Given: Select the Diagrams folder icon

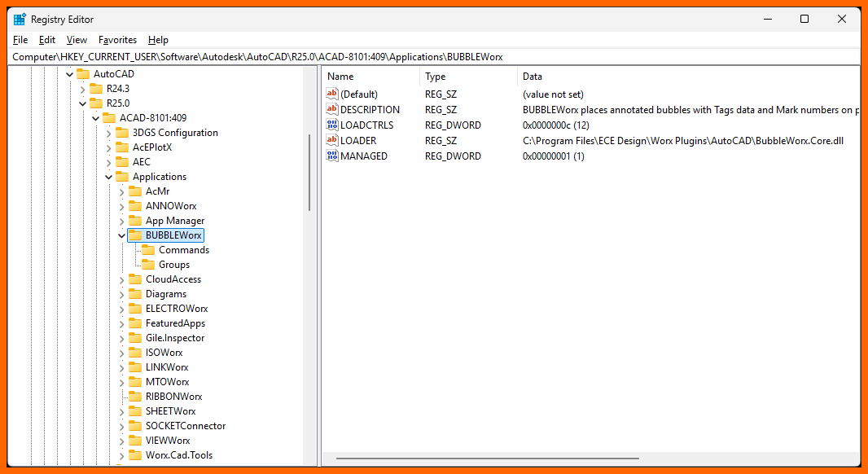Looking at the screenshot, I should pyautogui.click(x=135, y=294).
